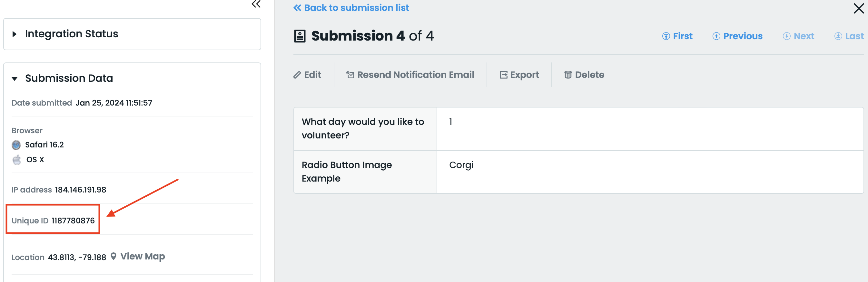This screenshot has height=282, width=868.
Task: Click the Edit pencil icon
Action: (x=297, y=75)
